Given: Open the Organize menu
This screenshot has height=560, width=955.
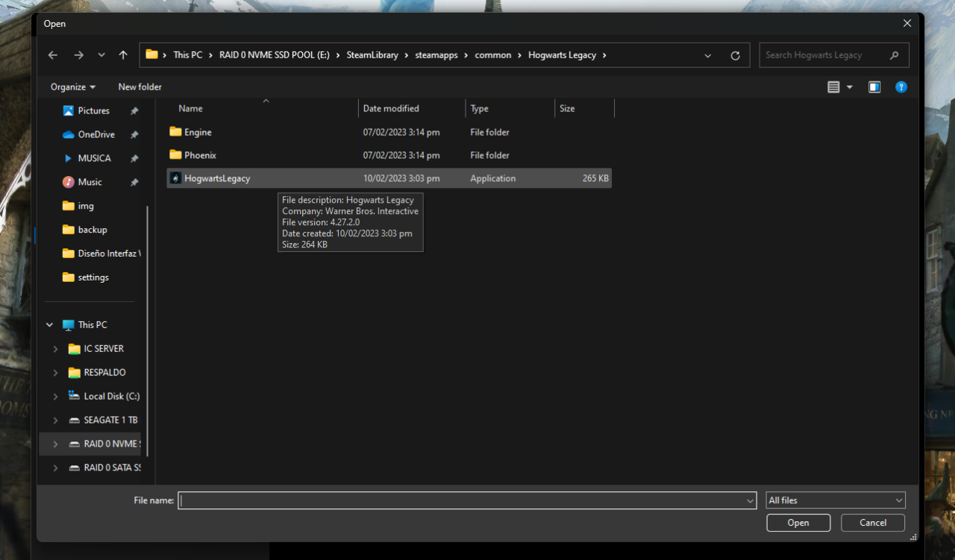Looking at the screenshot, I should (72, 87).
